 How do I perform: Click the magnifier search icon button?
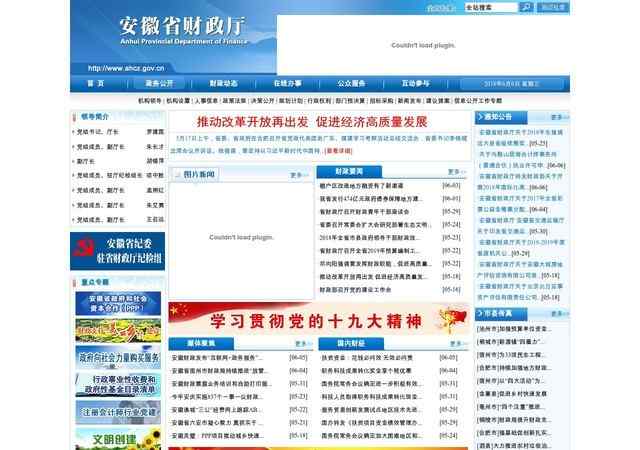526,7
